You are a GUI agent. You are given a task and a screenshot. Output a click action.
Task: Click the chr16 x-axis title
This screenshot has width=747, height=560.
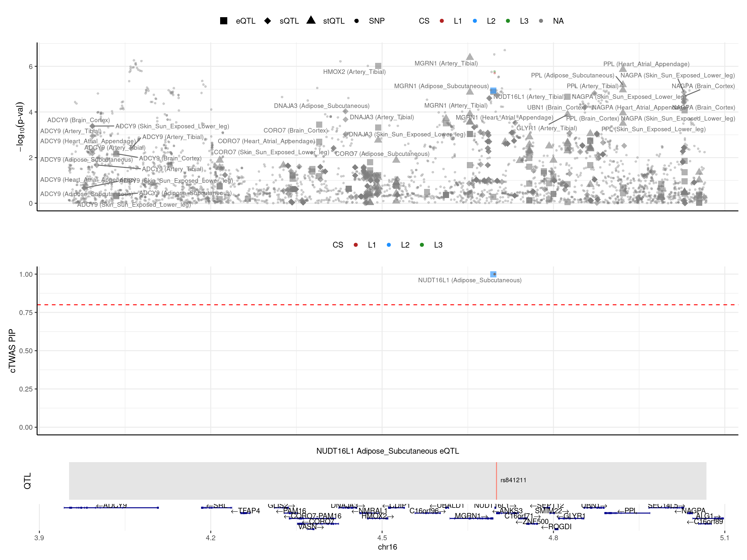click(387, 547)
